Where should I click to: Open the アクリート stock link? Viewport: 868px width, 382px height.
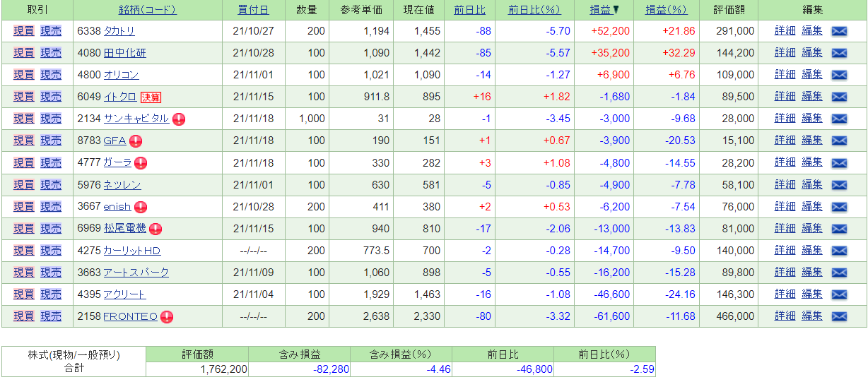pyautogui.click(x=124, y=294)
